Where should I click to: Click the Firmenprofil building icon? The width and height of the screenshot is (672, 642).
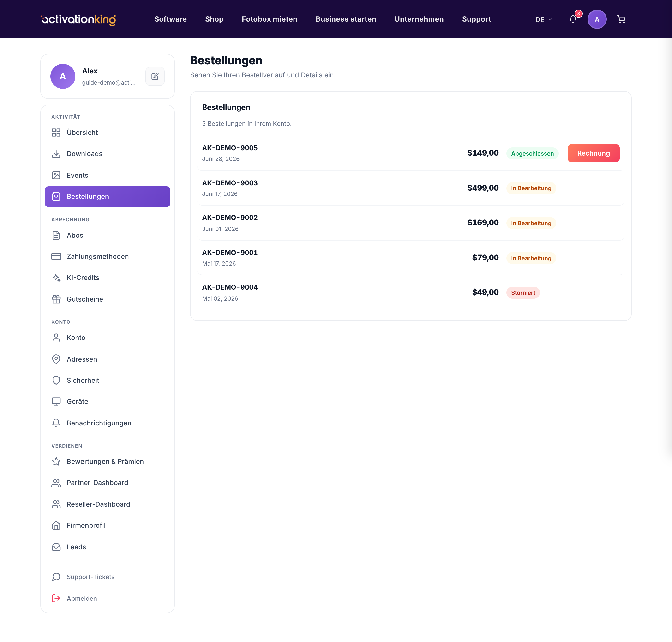[56, 525]
